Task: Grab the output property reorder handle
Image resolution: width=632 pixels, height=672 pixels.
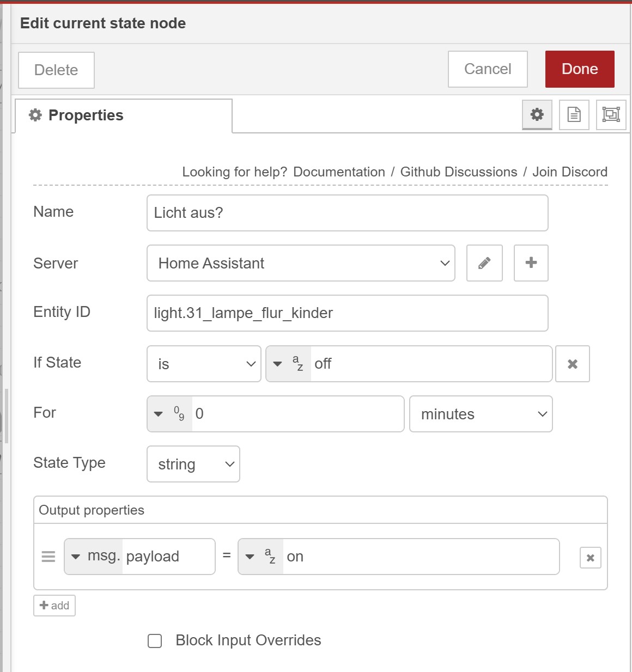Action: [x=48, y=557]
